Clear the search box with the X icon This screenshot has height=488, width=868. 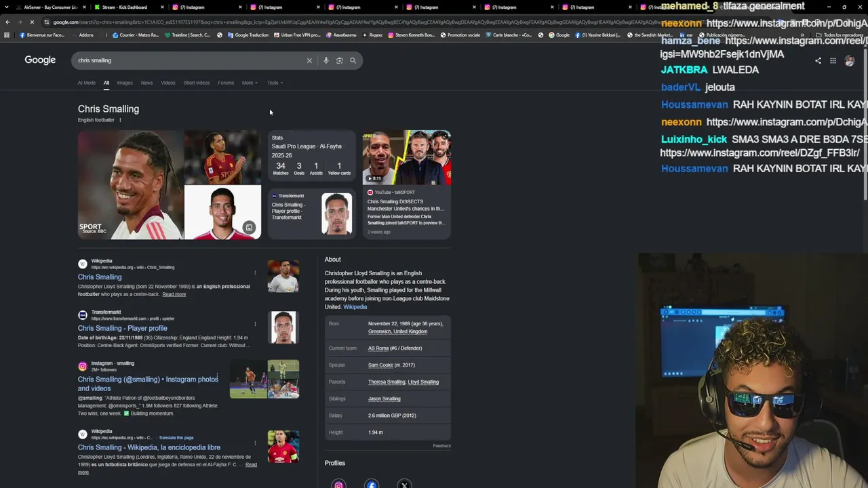(x=309, y=60)
